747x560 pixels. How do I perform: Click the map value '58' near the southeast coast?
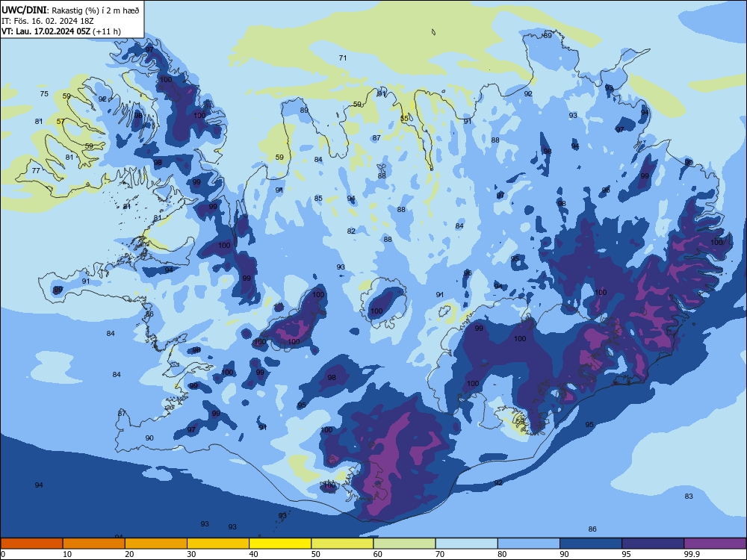click(520, 421)
